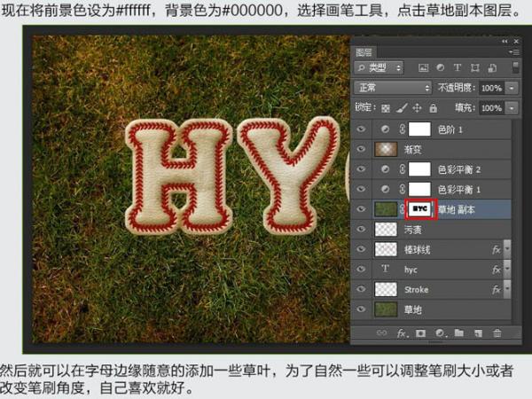
Task: Hide the Stroke layer eye icon
Action: pyautogui.click(x=361, y=290)
